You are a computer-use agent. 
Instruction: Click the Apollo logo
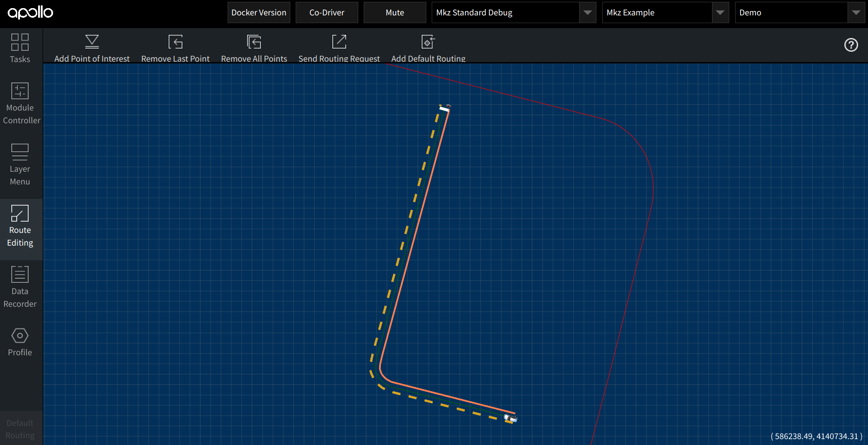pos(30,12)
